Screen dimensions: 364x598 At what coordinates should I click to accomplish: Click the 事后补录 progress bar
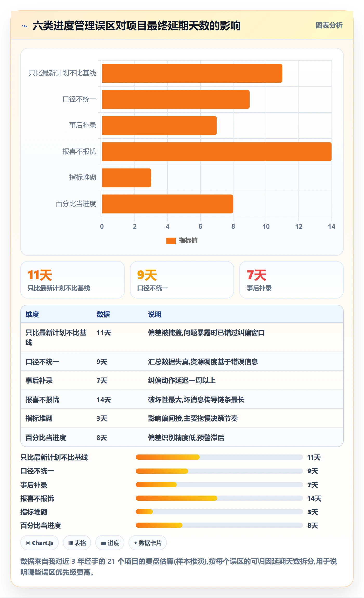pyautogui.click(x=219, y=485)
